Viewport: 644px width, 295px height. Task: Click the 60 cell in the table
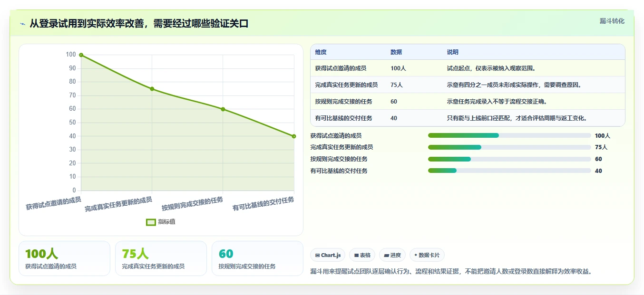click(394, 102)
